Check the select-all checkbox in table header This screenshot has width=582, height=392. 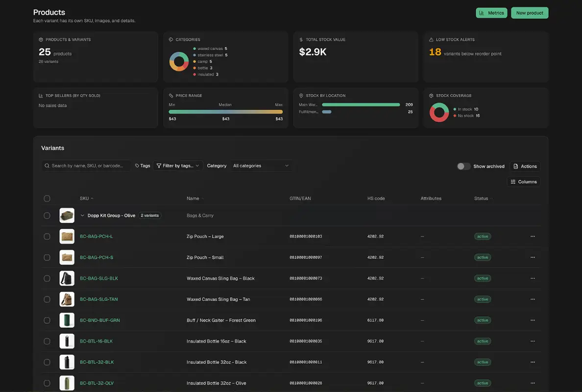47,198
